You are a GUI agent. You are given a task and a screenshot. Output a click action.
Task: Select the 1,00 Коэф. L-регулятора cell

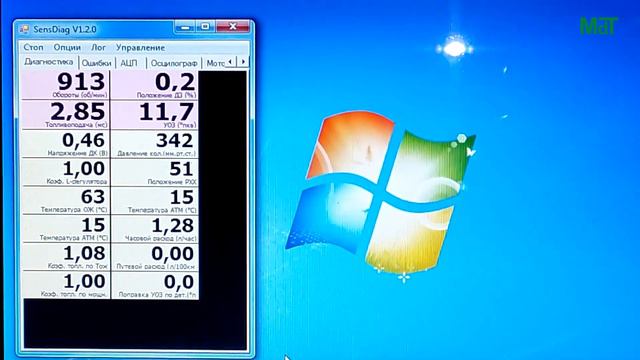click(x=65, y=172)
